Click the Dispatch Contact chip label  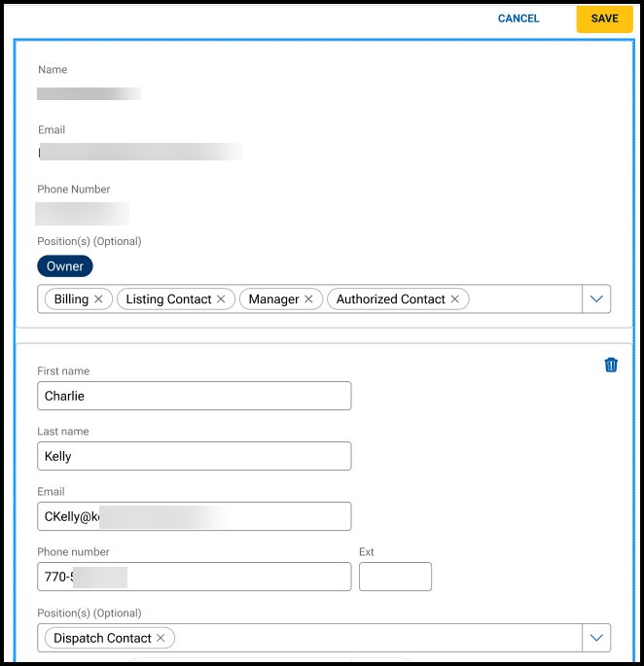click(102, 638)
